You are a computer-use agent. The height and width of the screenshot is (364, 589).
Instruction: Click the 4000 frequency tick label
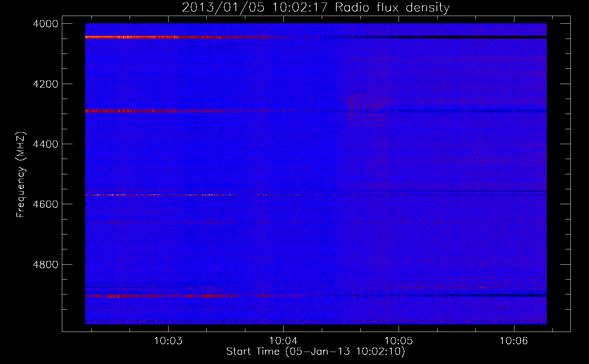click(46, 24)
